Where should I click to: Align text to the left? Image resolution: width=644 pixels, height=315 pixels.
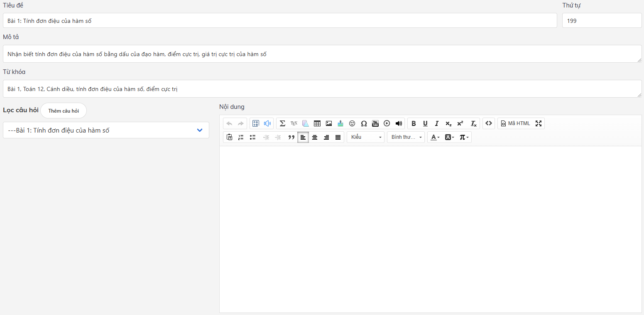coord(303,137)
